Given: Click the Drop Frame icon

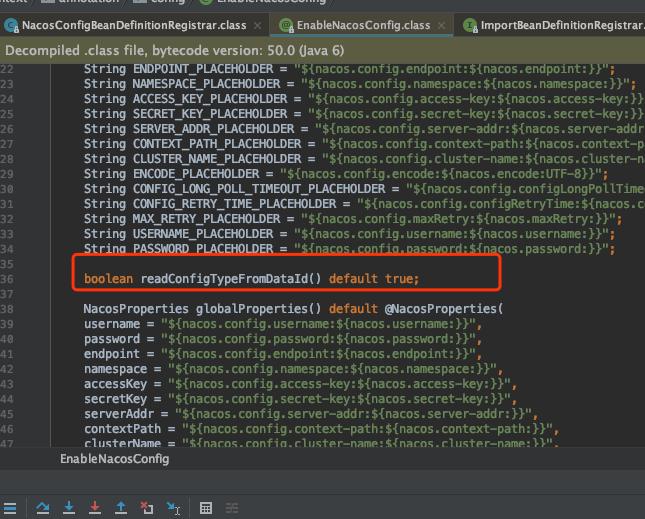Looking at the screenshot, I should click(147, 508).
